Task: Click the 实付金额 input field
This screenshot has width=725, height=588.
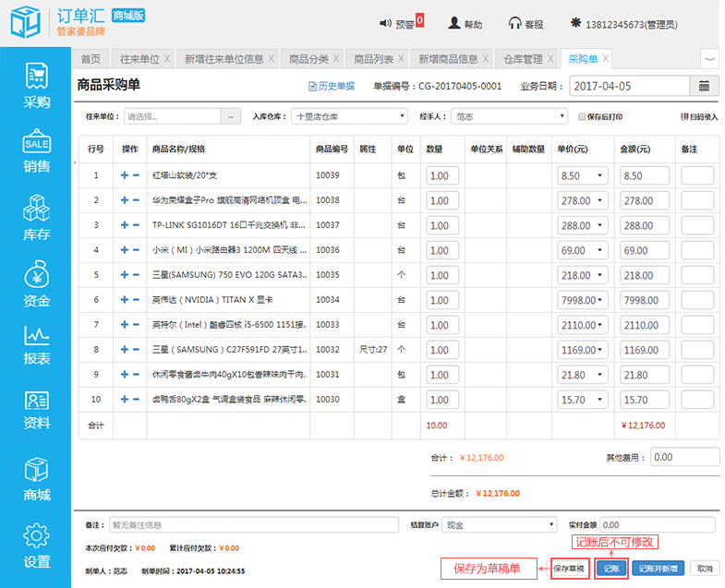Action: click(658, 524)
